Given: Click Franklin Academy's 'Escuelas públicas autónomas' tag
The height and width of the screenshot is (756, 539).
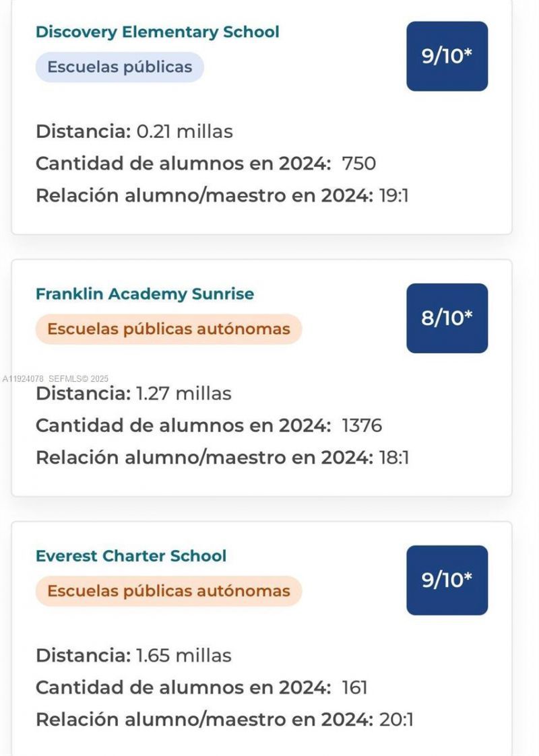Looking at the screenshot, I should coord(168,329).
